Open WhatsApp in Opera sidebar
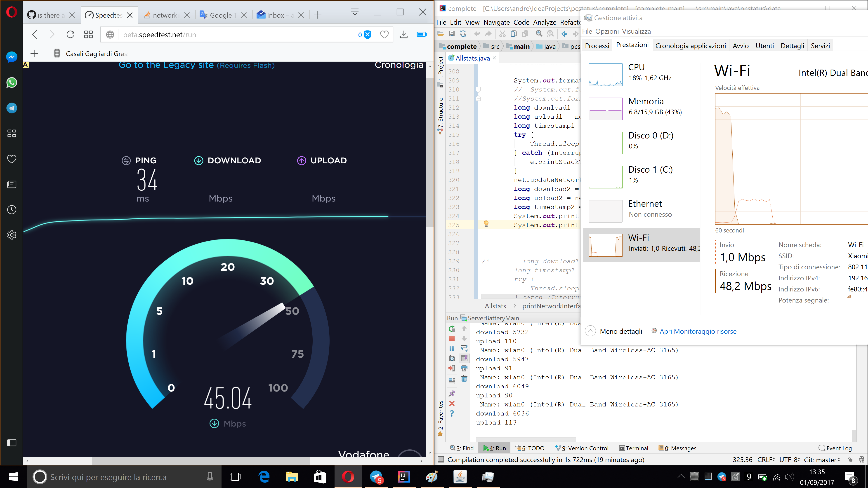 point(12,82)
